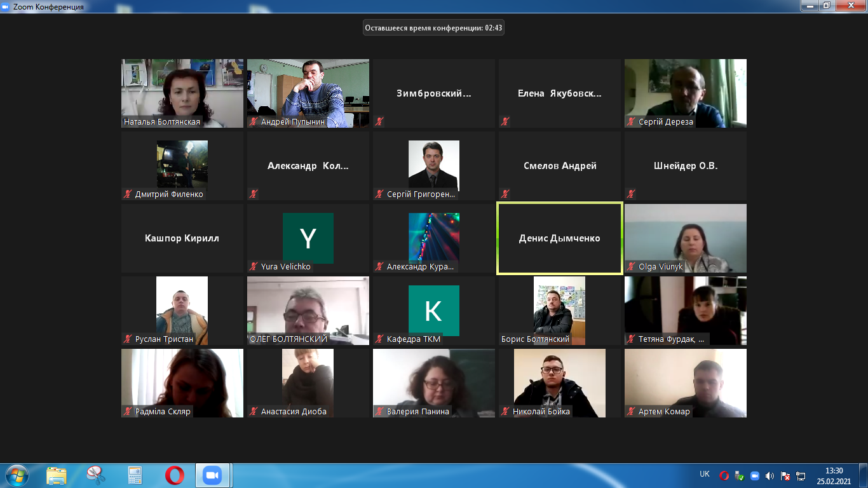Switch the UK input language indicator
This screenshot has width=868, height=488.
[x=705, y=474]
